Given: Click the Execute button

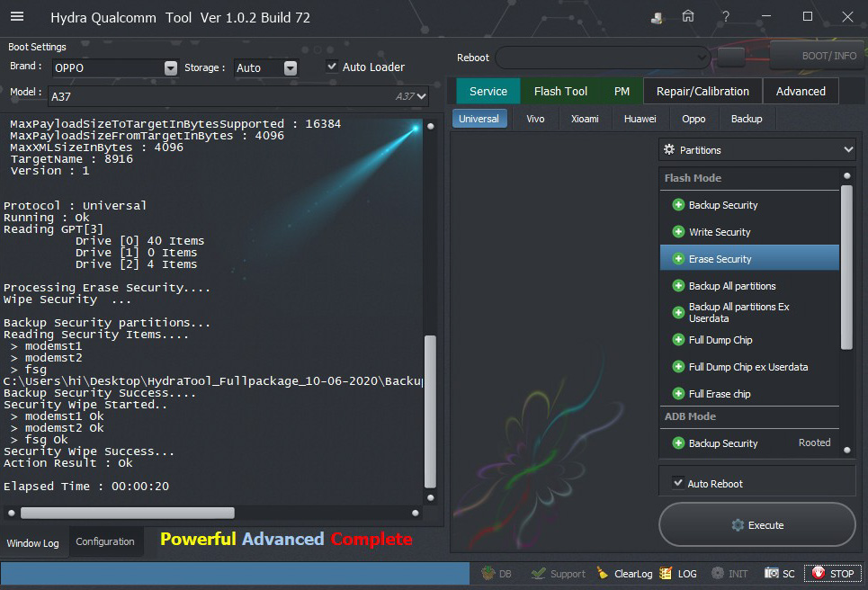Looking at the screenshot, I should pyautogui.click(x=756, y=524).
